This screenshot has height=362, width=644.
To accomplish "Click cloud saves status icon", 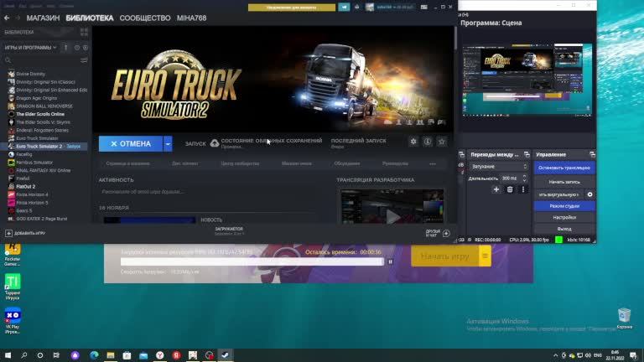I will 215,143.
